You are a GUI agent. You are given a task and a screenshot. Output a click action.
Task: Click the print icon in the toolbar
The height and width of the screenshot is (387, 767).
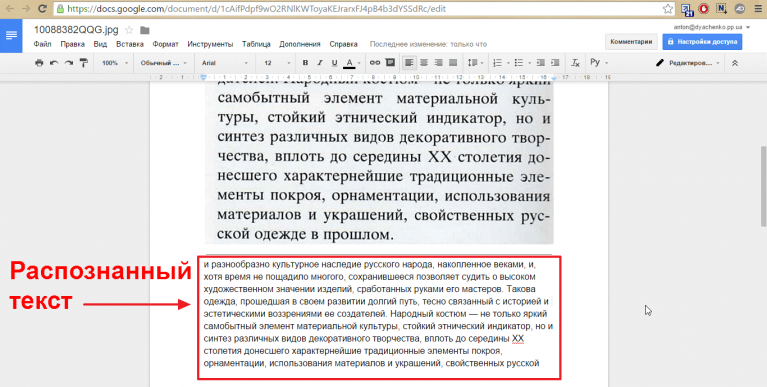click(39, 63)
